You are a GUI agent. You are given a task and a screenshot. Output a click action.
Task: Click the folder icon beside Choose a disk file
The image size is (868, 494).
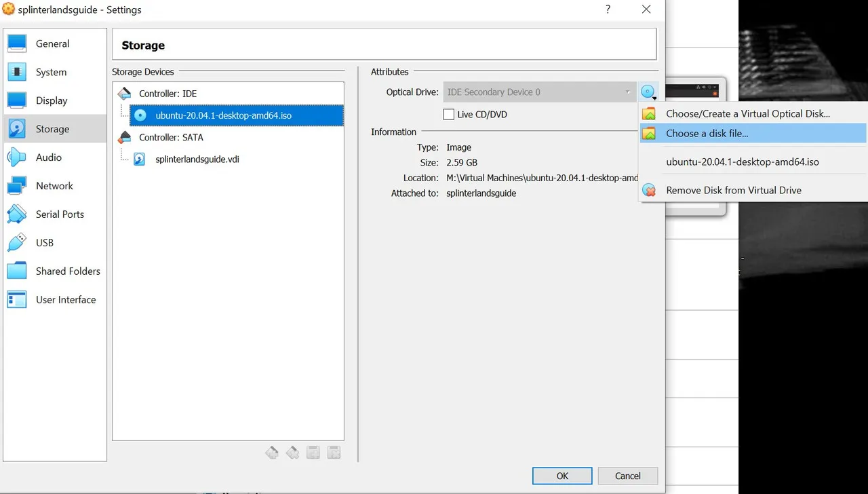click(x=649, y=133)
